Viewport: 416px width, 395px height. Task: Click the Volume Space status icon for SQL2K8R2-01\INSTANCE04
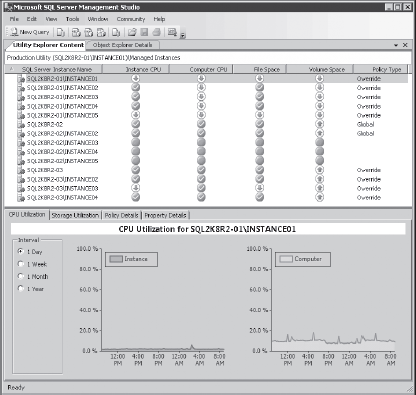319,106
